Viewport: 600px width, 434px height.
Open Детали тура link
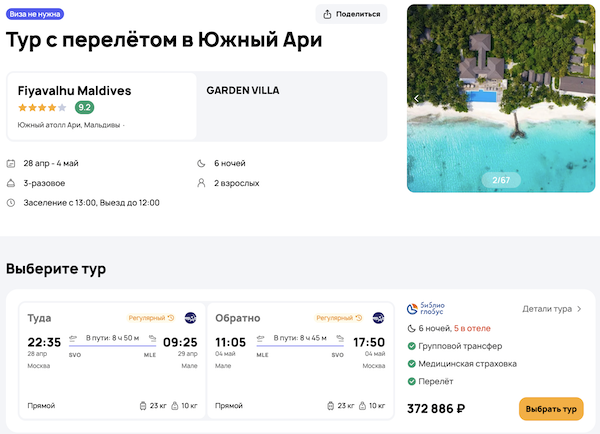click(x=551, y=309)
